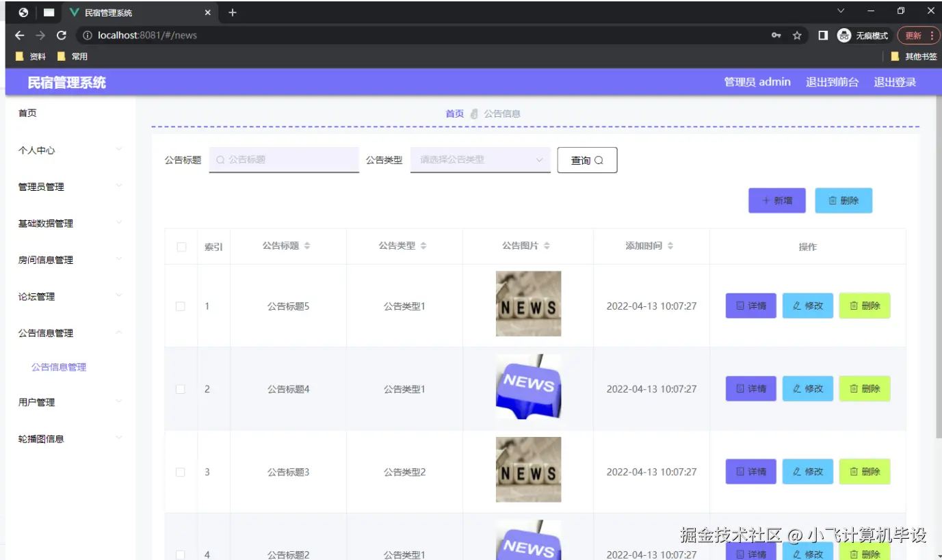Open 详情 for row 公告标题3
The image size is (942, 560).
(750, 471)
